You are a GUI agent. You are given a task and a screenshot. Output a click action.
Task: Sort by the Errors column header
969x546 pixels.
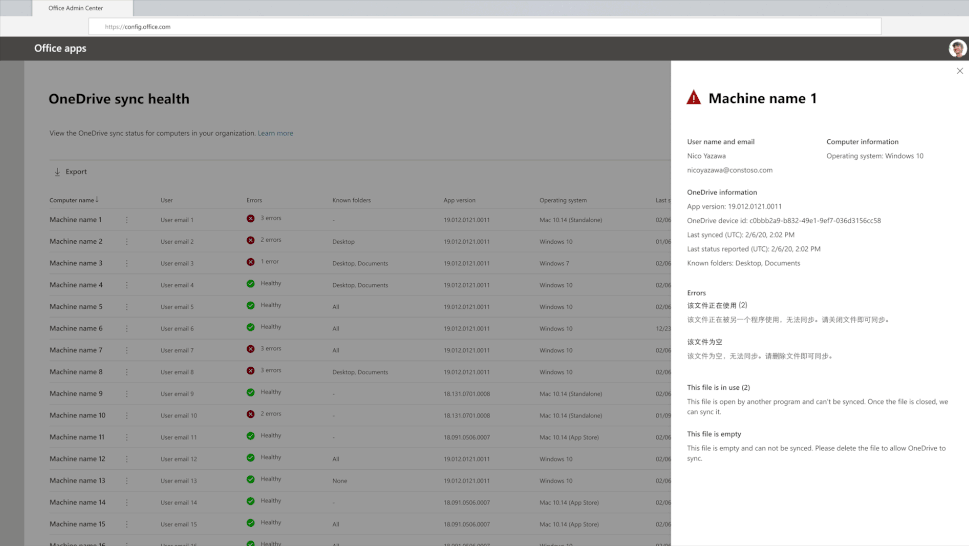(254, 200)
